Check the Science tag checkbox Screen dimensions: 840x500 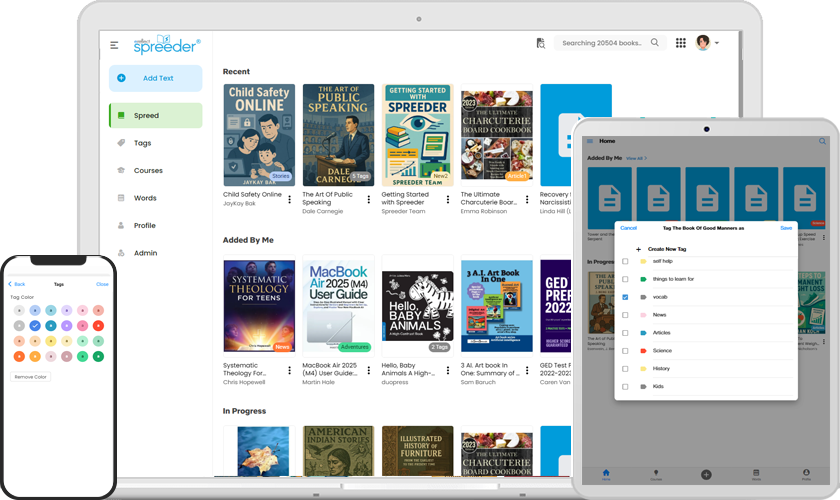pos(625,350)
